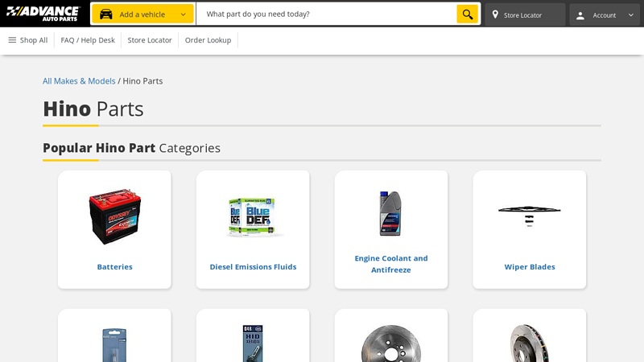The image size is (644, 362).
Task: Open the Advance Auto Parts logo homepage
Action: pyautogui.click(x=43, y=14)
